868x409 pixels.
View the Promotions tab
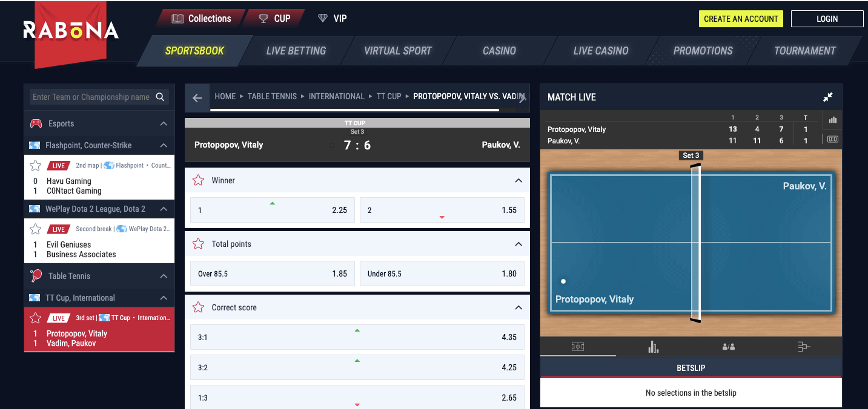tap(703, 51)
